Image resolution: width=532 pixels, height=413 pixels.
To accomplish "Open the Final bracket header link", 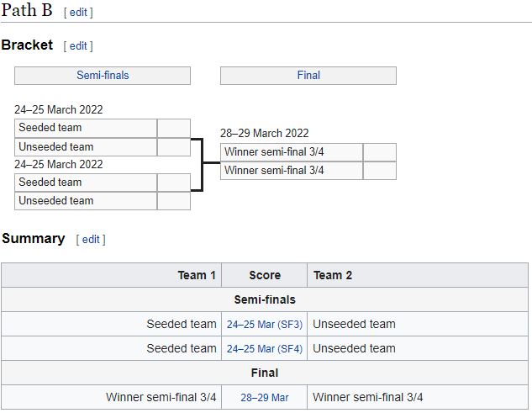I will coord(308,75).
